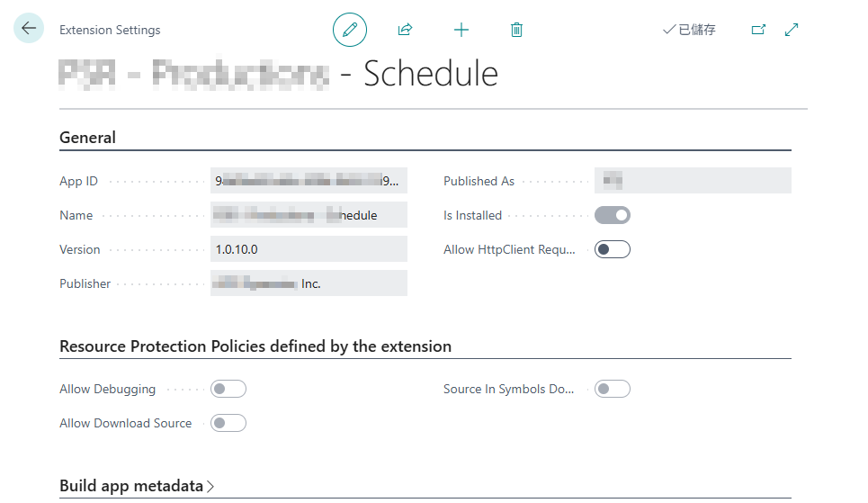Click the Publisher field
This screenshot has height=503, width=868.
pos(309,283)
